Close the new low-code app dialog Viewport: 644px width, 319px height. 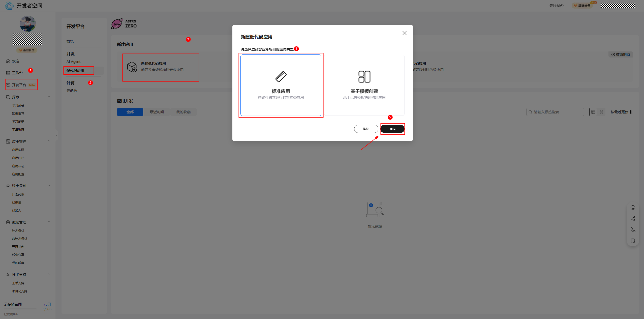point(404,33)
